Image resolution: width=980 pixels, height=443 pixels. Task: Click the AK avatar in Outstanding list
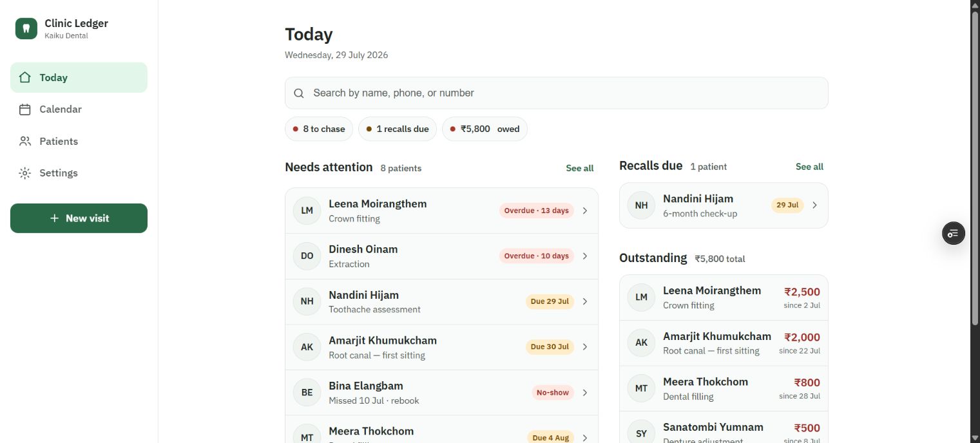pyautogui.click(x=642, y=343)
